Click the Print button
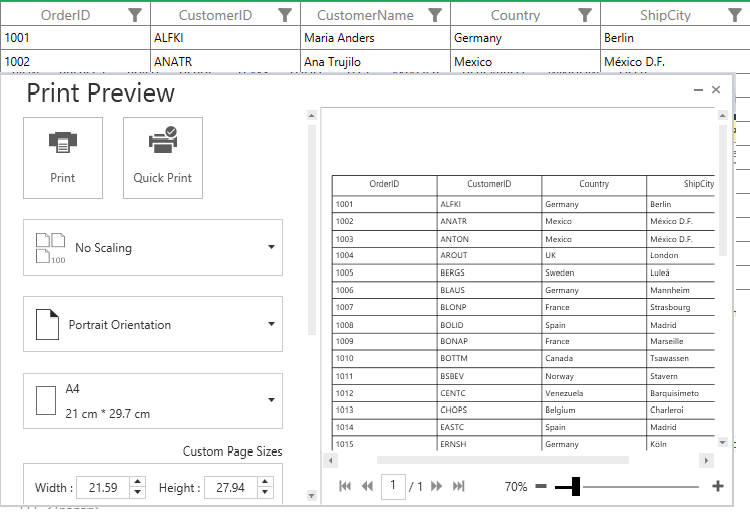The image size is (750, 522). pos(63,158)
